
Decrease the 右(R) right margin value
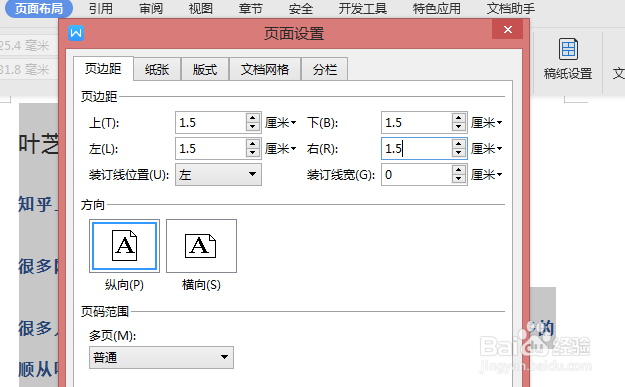click(459, 153)
